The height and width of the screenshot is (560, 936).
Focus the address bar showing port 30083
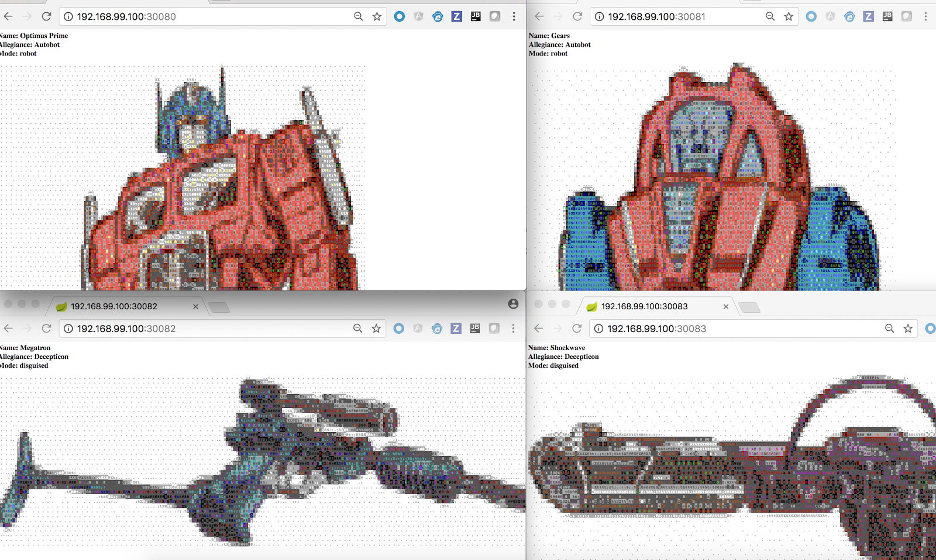[x=754, y=329]
